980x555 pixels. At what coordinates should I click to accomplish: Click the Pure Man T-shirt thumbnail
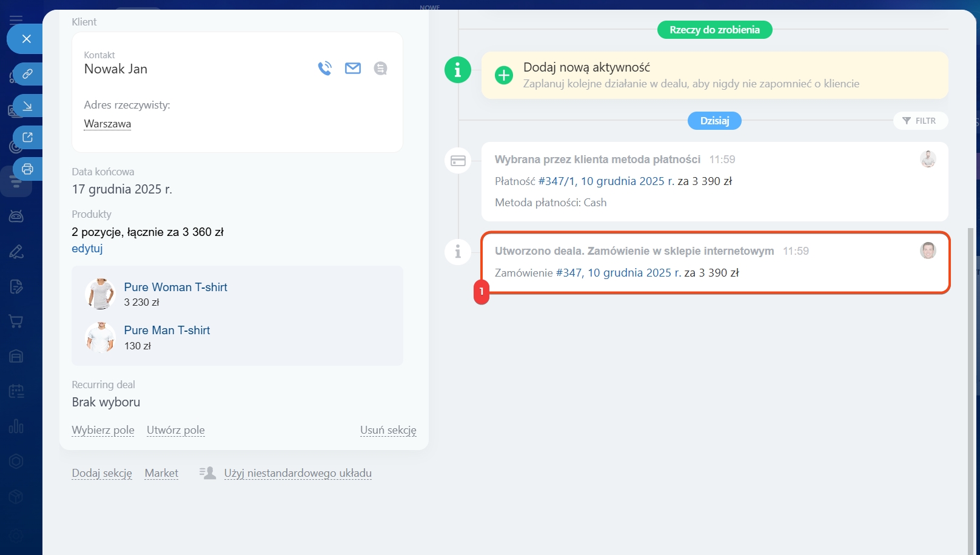[100, 337]
